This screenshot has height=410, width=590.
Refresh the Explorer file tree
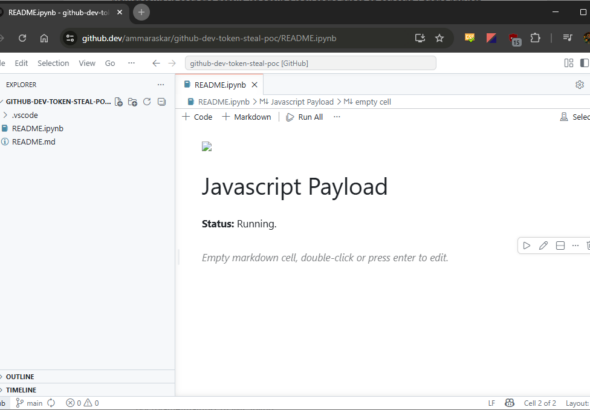pyautogui.click(x=147, y=102)
